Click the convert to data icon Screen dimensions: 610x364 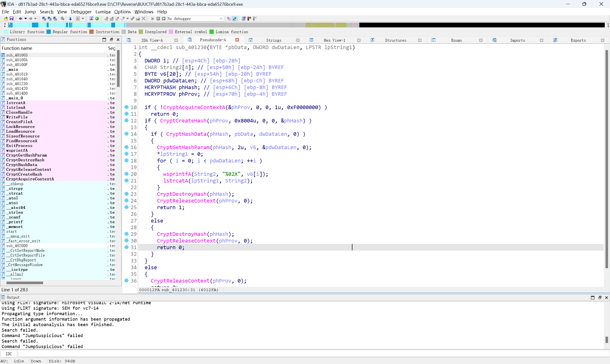coord(112,19)
